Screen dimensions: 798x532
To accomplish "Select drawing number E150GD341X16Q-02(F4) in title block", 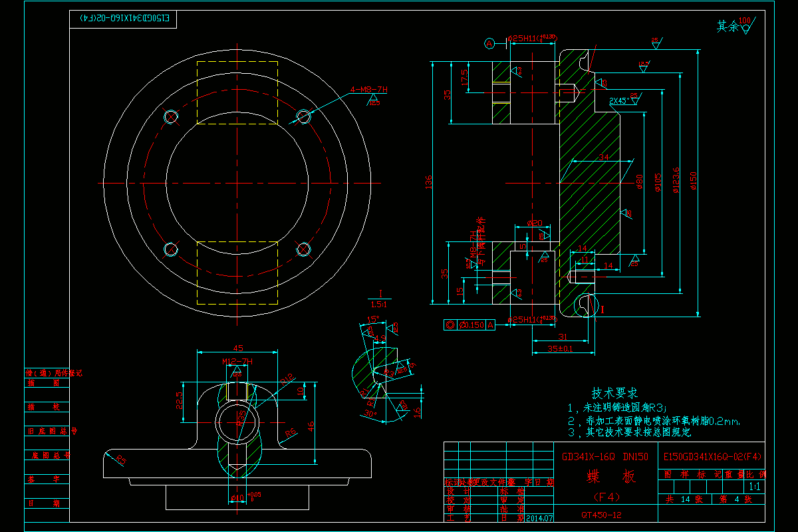I will click(x=712, y=458).
